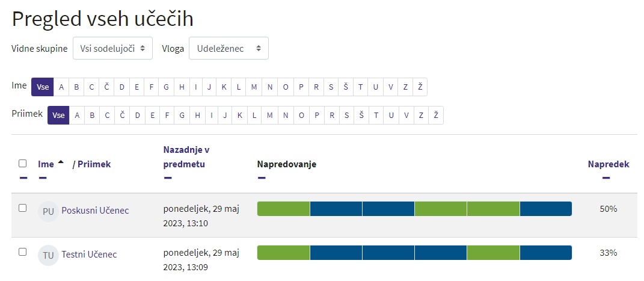Hide the Ime / Priimek column via dash icon
Image resolution: width=644 pixels, height=281 pixels.
tap(43, 178)
